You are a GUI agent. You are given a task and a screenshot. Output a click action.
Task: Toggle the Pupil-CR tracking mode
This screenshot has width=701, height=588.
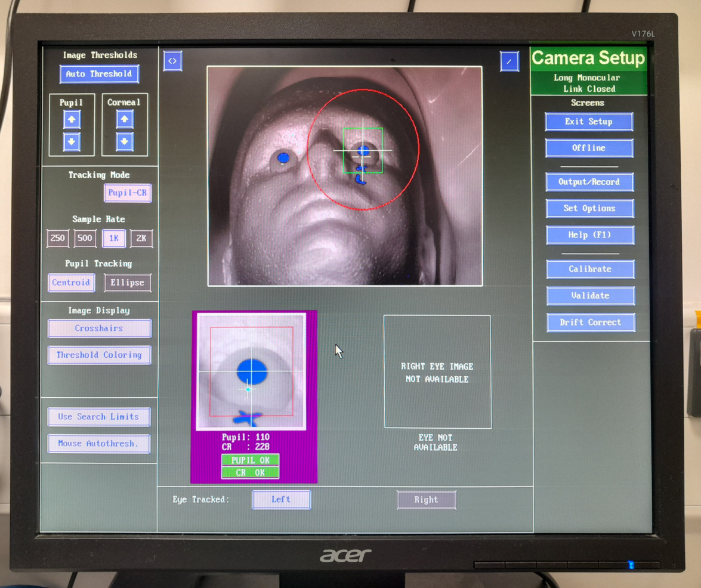point(128,193)
